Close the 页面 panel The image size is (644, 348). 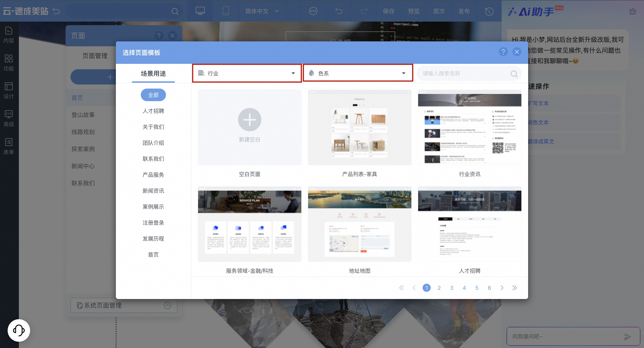pyautogui.click(x=172, y=36)
